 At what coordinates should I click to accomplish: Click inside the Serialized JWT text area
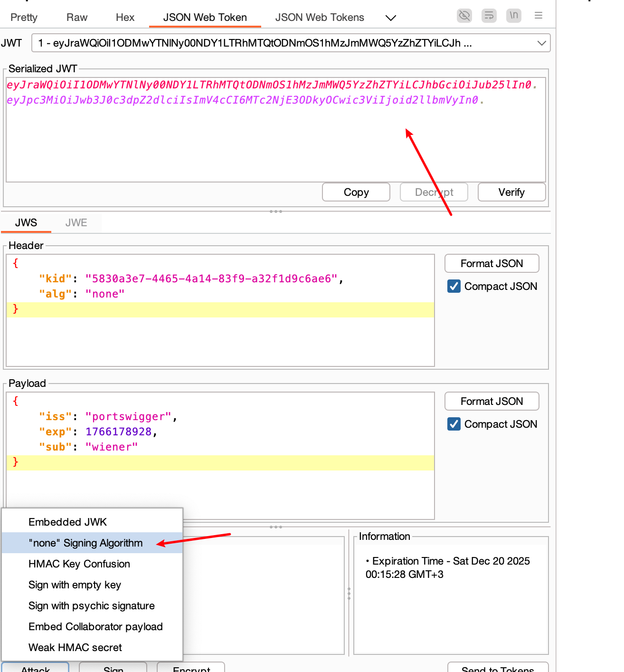(x=275, y=143)
